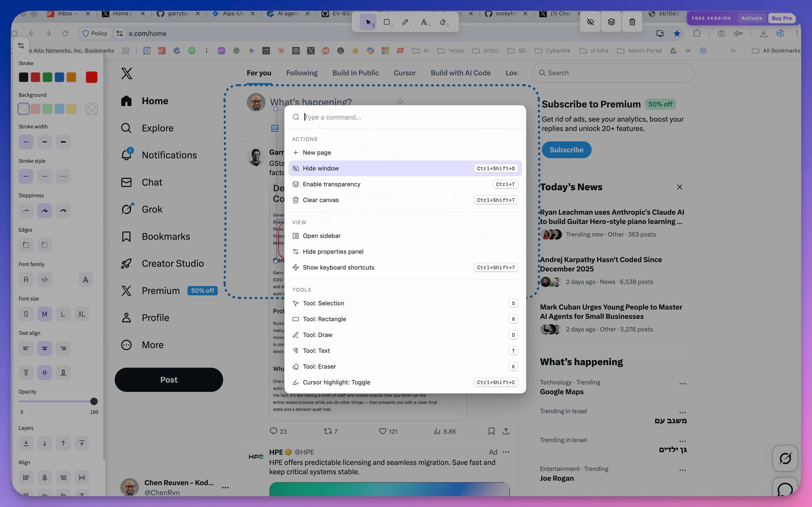812x507 pixels.
Task: Go back with the browser back arrow
Action: tap(32, 33)
